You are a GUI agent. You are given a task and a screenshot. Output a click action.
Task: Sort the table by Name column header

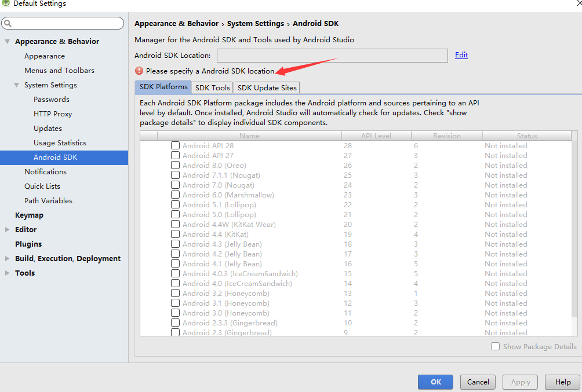[249, 135]
